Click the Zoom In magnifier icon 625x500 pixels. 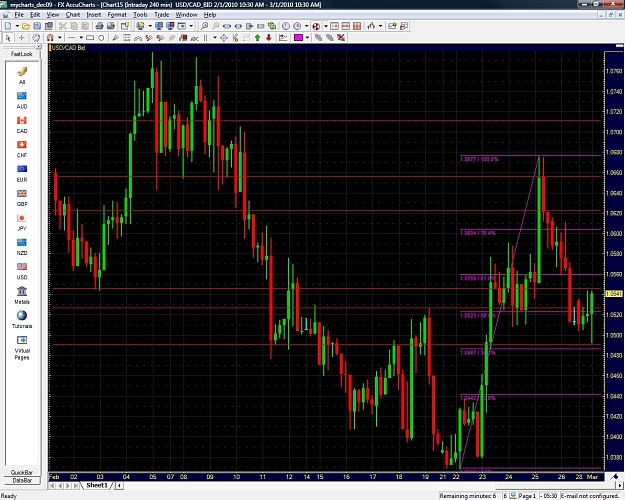(x=204, y=26)
